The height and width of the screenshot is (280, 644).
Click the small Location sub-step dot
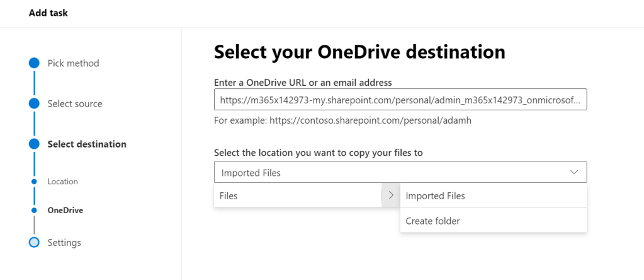pos(34,182)
